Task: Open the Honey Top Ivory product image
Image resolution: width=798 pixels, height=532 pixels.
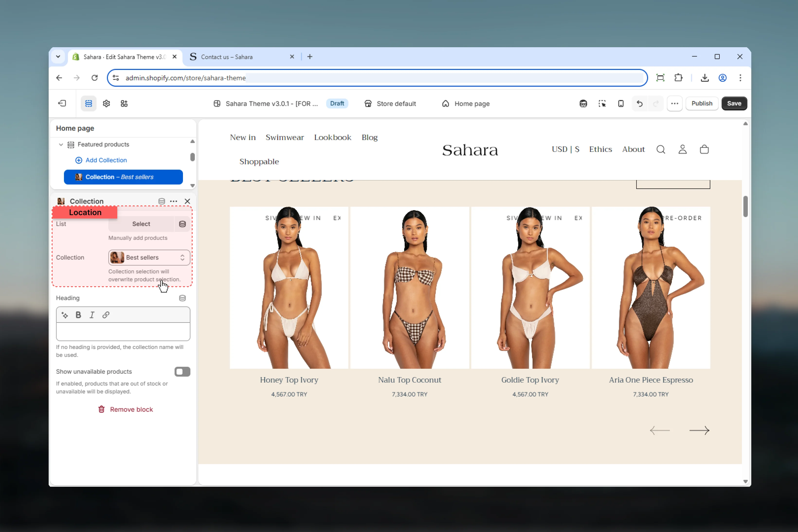Action: click(x=289, y=288)
